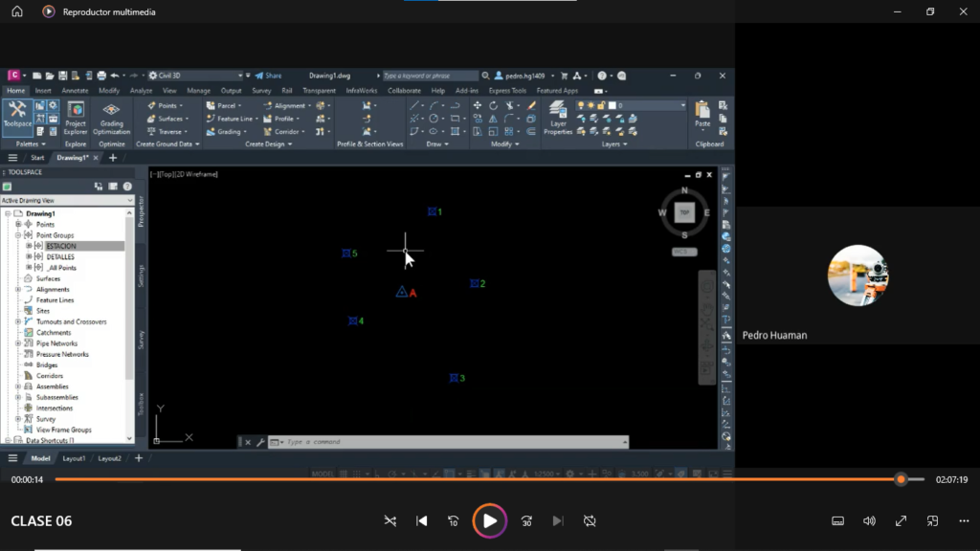Click the ViewCube TOP face

684,212
